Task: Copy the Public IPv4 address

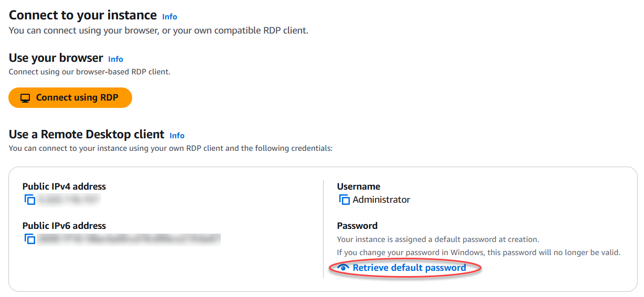Action: tap(30, 200)
